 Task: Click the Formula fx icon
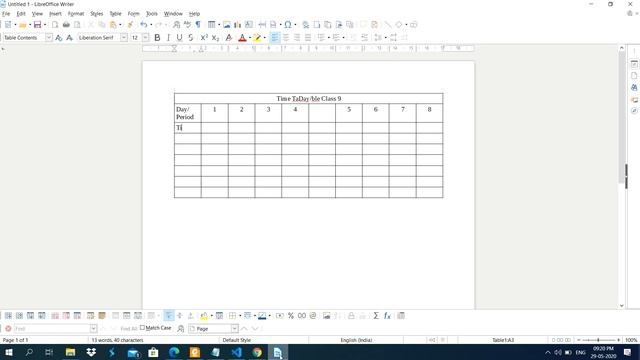pyautogui.click(x=387, y=316)
